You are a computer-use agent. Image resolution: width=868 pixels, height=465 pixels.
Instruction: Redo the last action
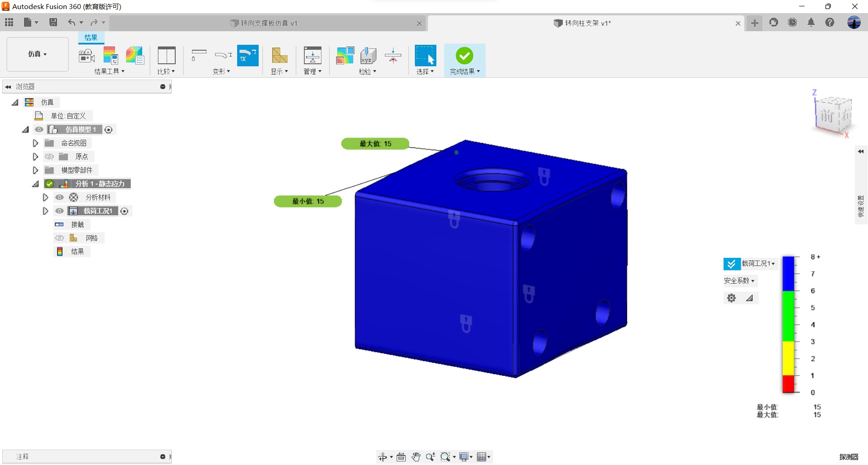94,23
